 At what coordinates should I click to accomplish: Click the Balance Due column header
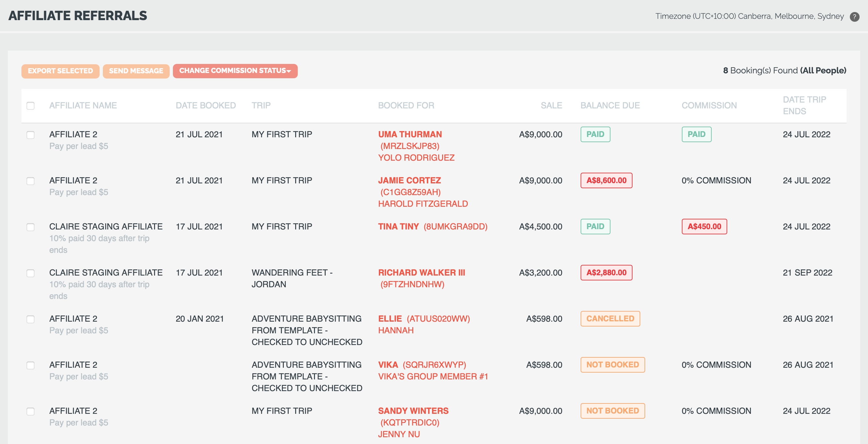[610, 105]
